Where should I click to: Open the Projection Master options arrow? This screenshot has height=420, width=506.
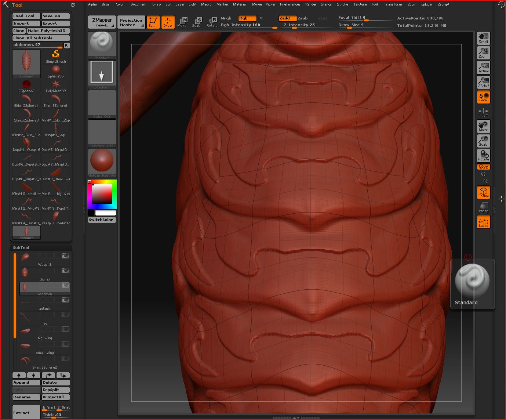(x=143, y=26)
